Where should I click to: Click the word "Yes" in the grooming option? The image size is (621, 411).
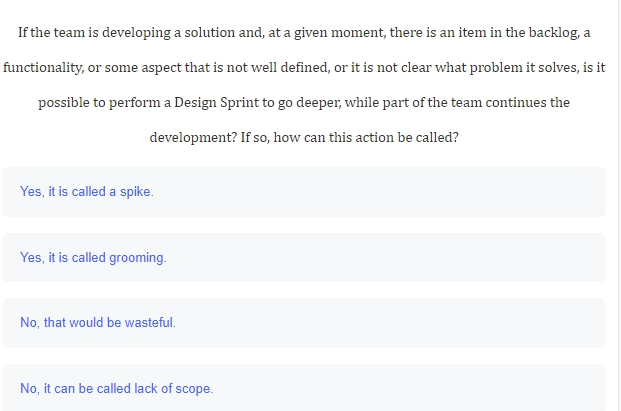click(x=30, y=258)
